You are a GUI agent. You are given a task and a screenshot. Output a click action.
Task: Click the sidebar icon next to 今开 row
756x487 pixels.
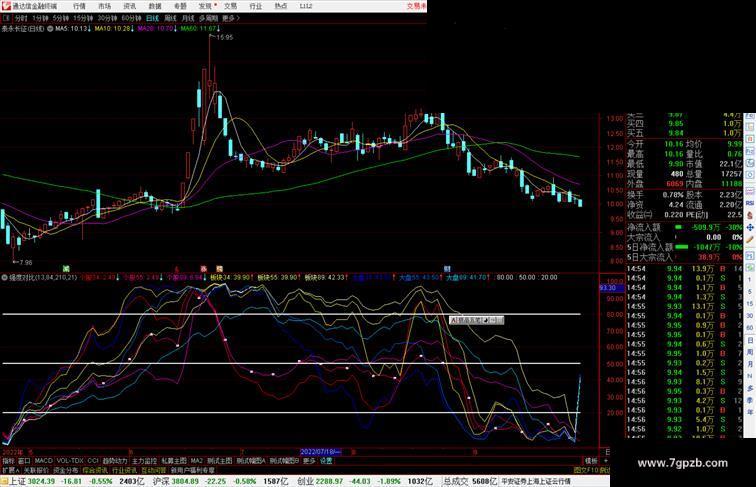click(750, 139)
